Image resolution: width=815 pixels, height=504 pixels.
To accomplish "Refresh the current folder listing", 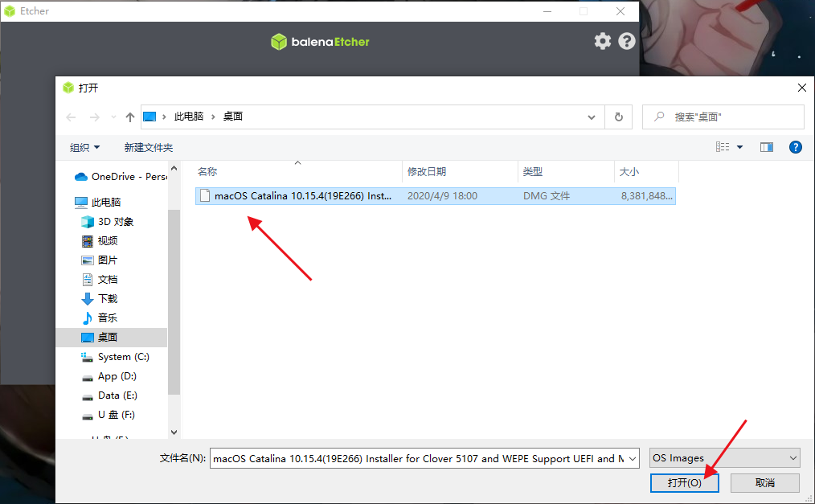I will coord(618,117).
